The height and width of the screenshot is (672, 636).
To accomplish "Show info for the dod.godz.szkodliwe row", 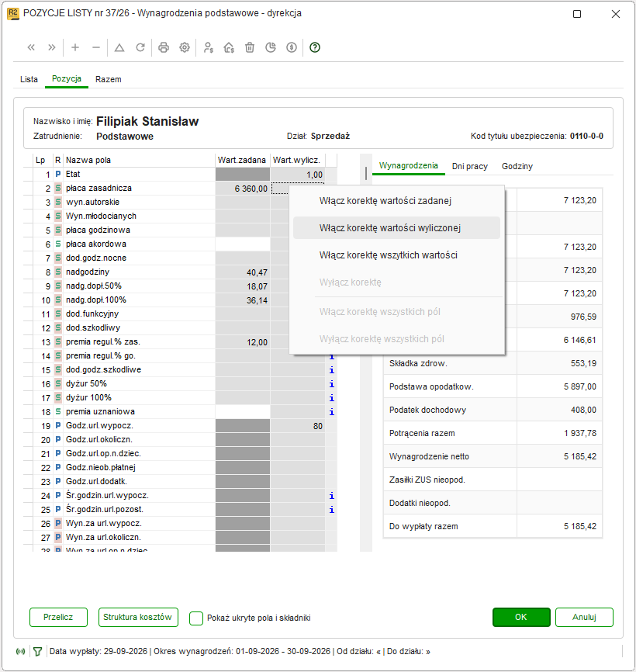I will (331, 370).
